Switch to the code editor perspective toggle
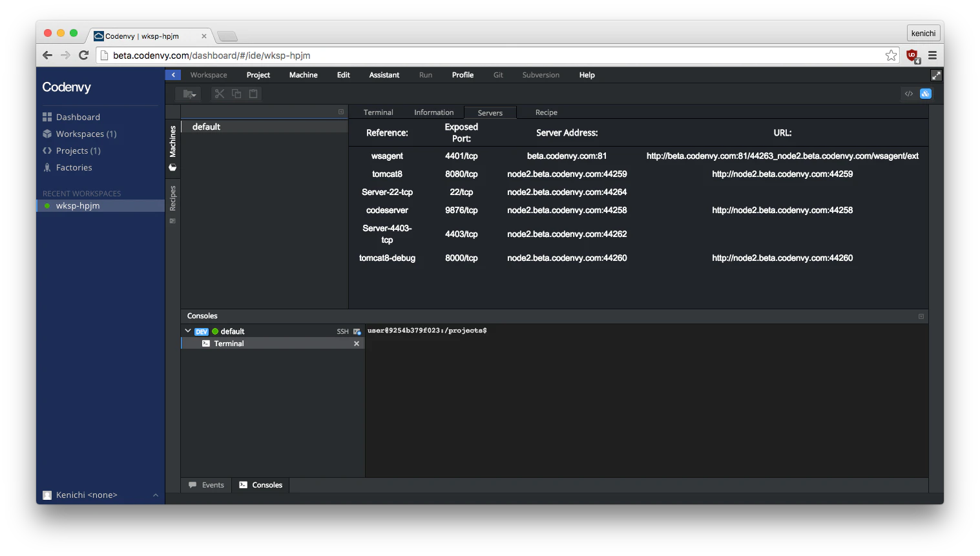Image resolution: width=980 pixels, height=556 pixels. 908,94
